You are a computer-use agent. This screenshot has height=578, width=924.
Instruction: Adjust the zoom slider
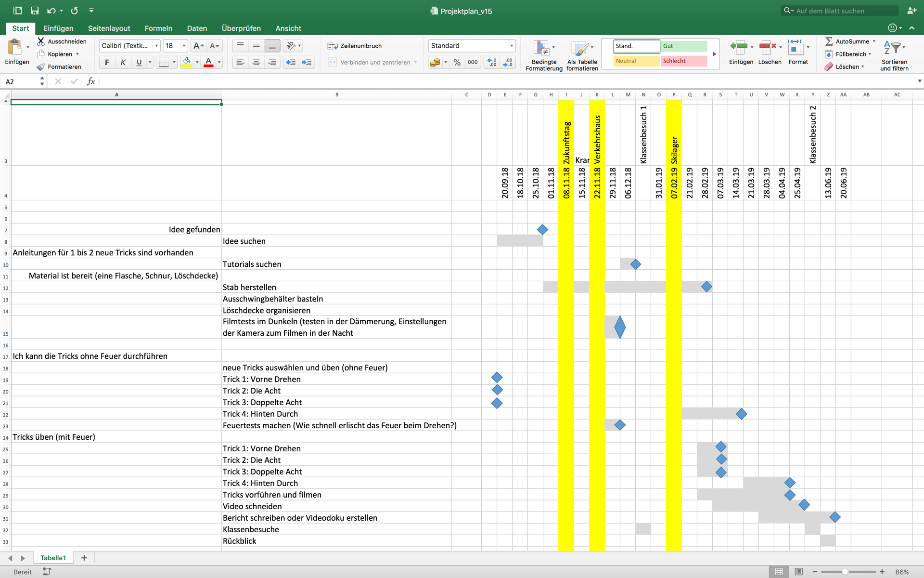(845, 572)
